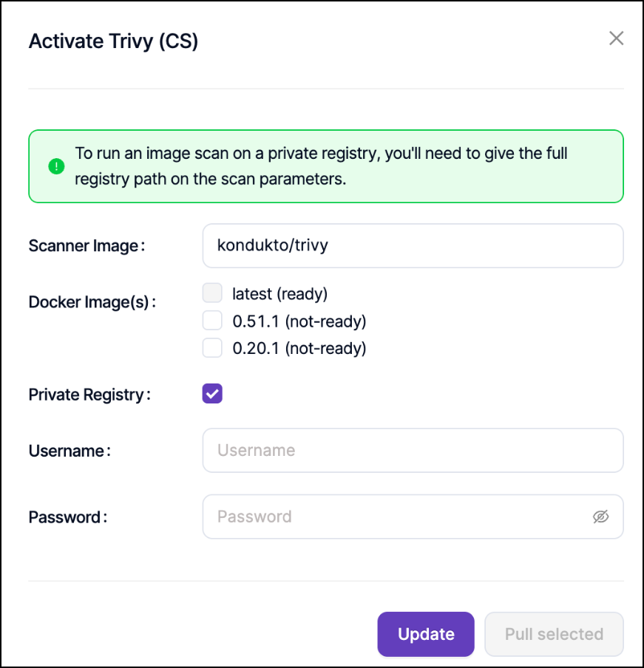Click the Scanner Image input field

click(413, 245)
